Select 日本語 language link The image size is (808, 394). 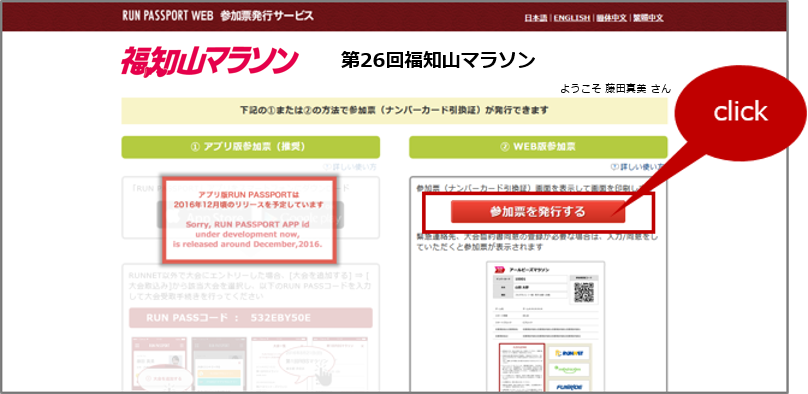(536, 18)
